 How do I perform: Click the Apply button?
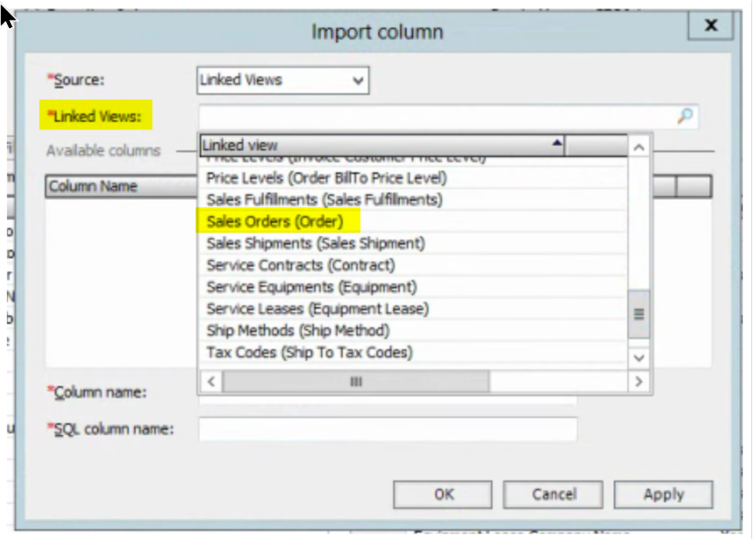point(663,494)
